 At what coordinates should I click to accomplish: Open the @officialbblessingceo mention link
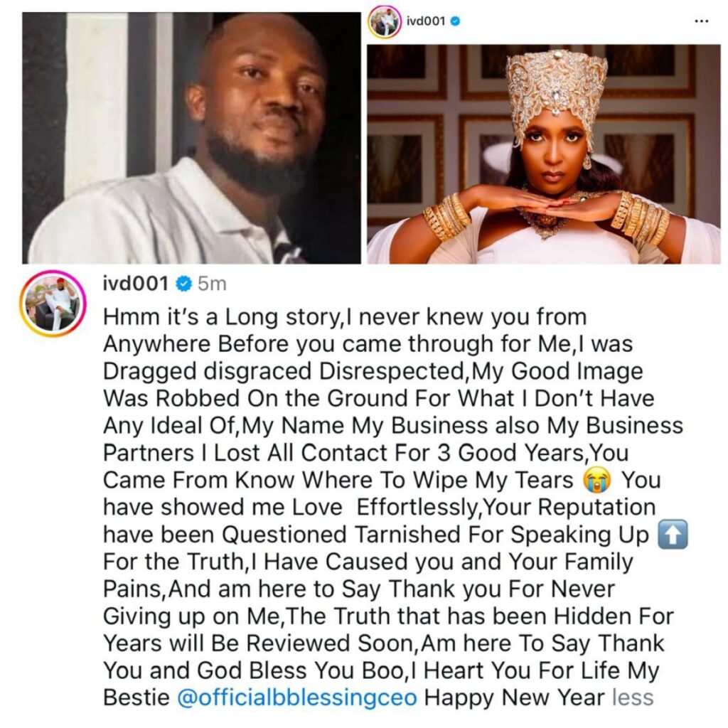[297, 698]
